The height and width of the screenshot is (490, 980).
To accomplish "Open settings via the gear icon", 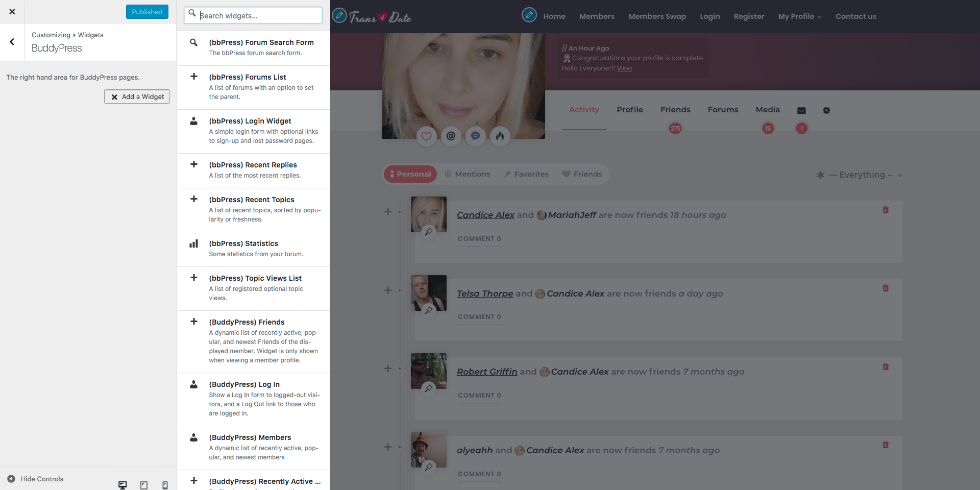I will (826, 110).
